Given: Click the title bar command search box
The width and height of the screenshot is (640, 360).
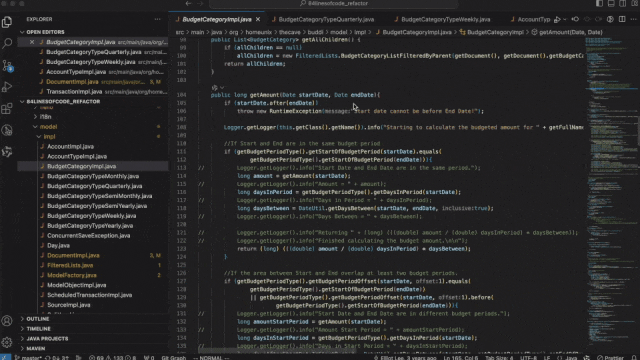Looking at the screenshot, I should click(333, 3).
